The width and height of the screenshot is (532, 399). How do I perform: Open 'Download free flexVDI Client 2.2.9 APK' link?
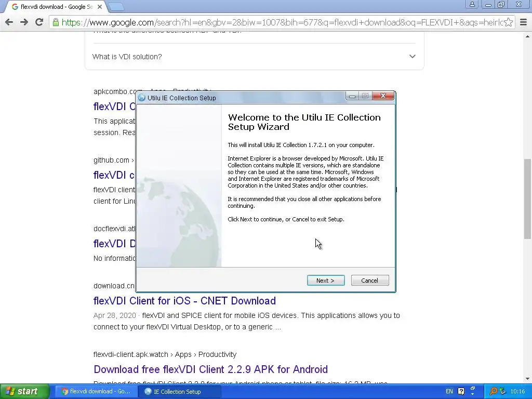click(x=211, y=369)
